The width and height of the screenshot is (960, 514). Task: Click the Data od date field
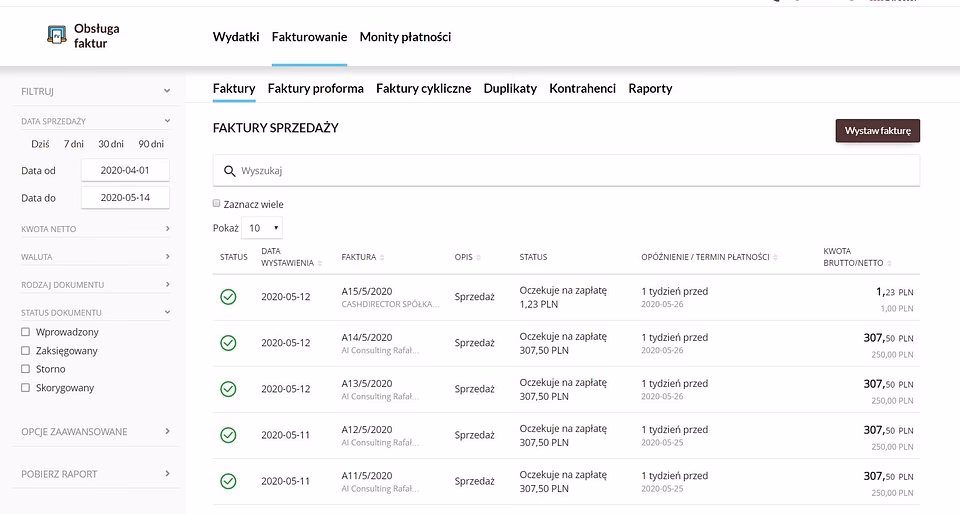click(x=125, y=171)
